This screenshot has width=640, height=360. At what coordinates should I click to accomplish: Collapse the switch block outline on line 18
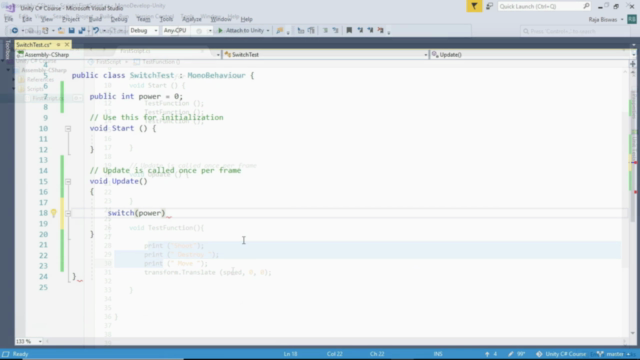pos(68,213)
